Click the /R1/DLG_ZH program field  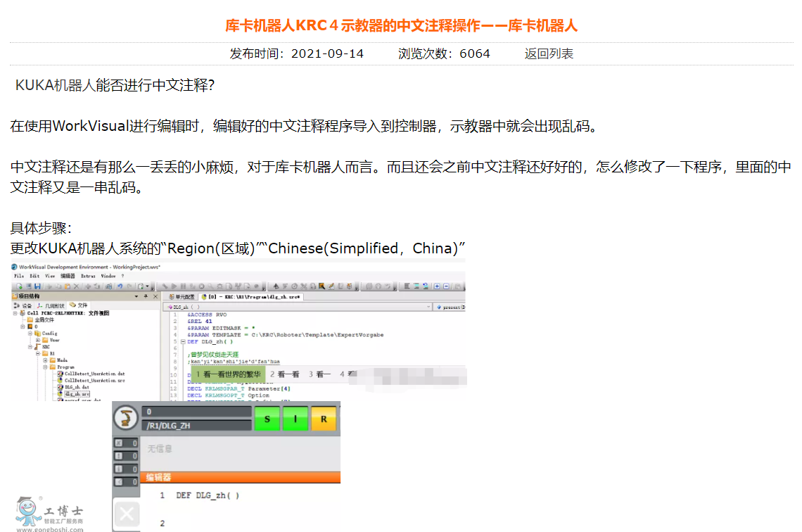(x=197, y=426)
